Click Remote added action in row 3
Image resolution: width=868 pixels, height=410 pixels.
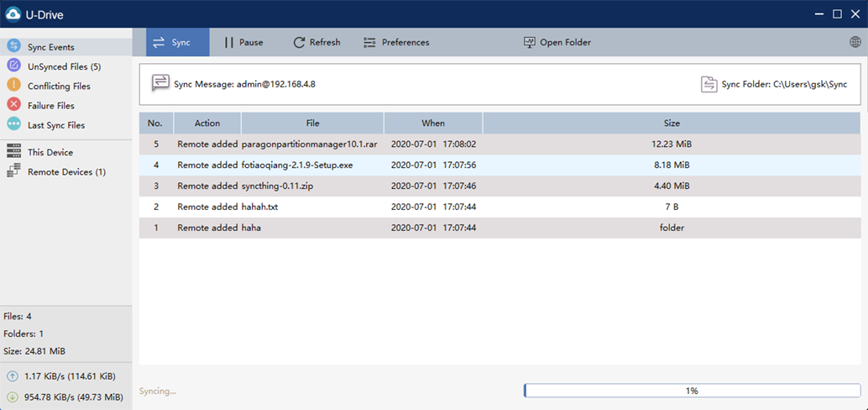(x=207, y=187)
